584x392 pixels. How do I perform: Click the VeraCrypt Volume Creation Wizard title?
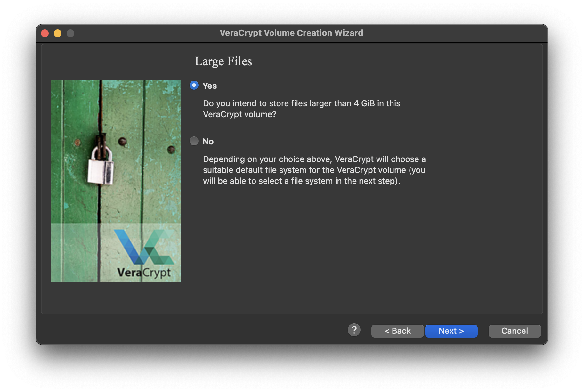pos(291,33)
